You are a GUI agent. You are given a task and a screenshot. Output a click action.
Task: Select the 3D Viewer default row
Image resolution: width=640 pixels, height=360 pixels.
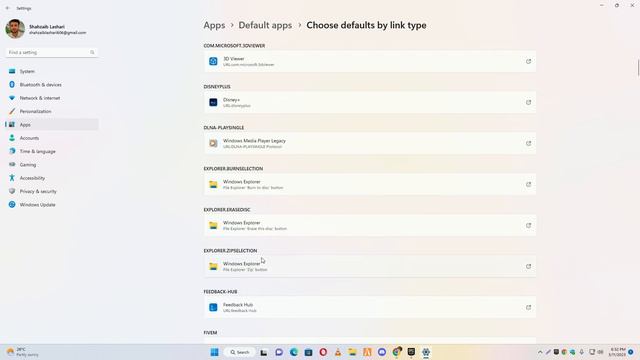pos(370,61)
